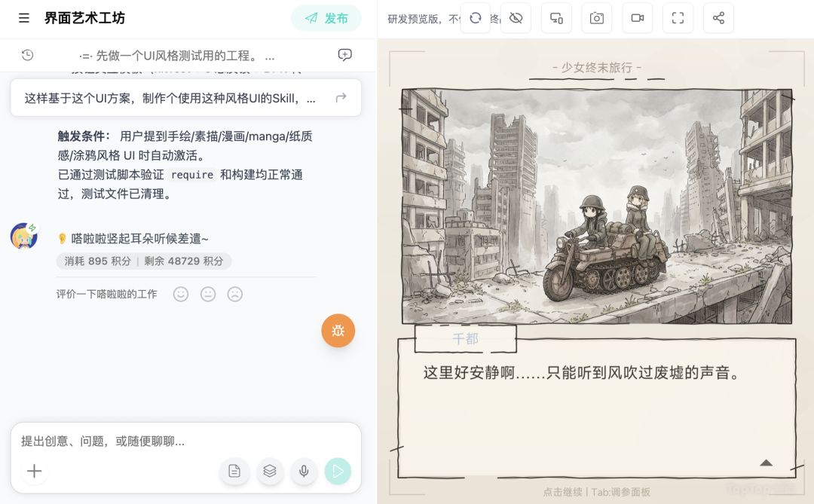Click dialogue text 这里好安静啊
This screenshot has height=504, width=814.
click(581, 373)
